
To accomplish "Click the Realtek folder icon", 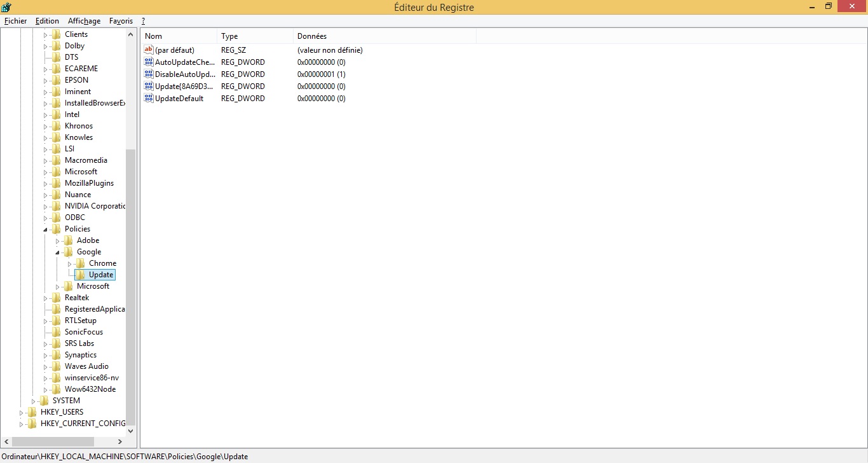I will [56, 298].
